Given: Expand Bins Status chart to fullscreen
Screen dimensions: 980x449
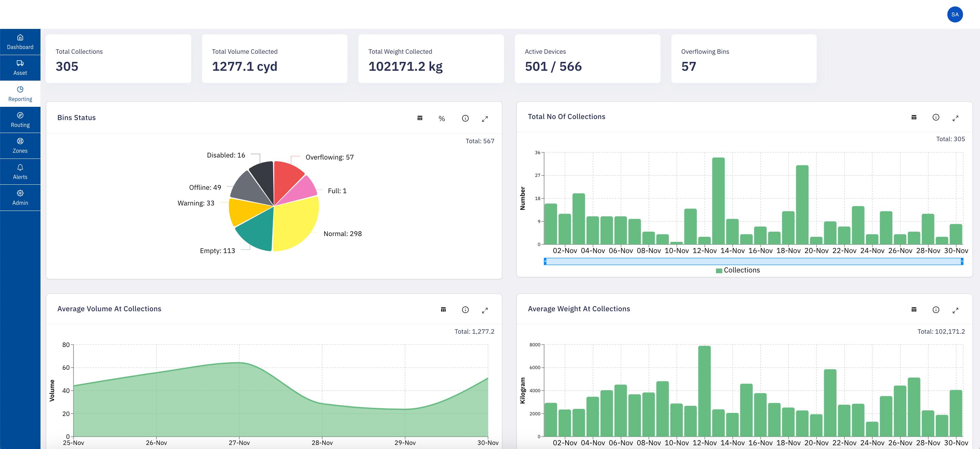Looking at the screenshot, I should pos(485,119).
